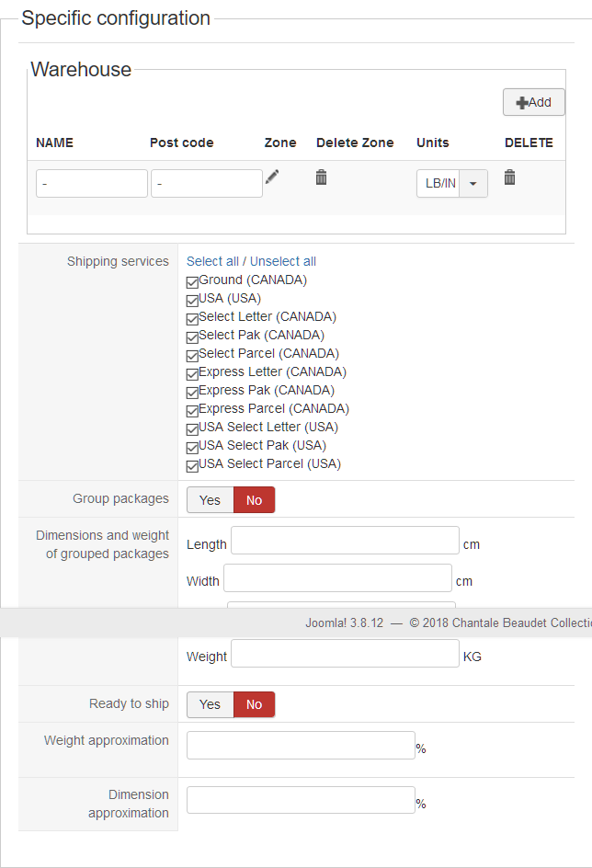
Task: Open the LB/IN units dropdown
Action: (472, 183)
